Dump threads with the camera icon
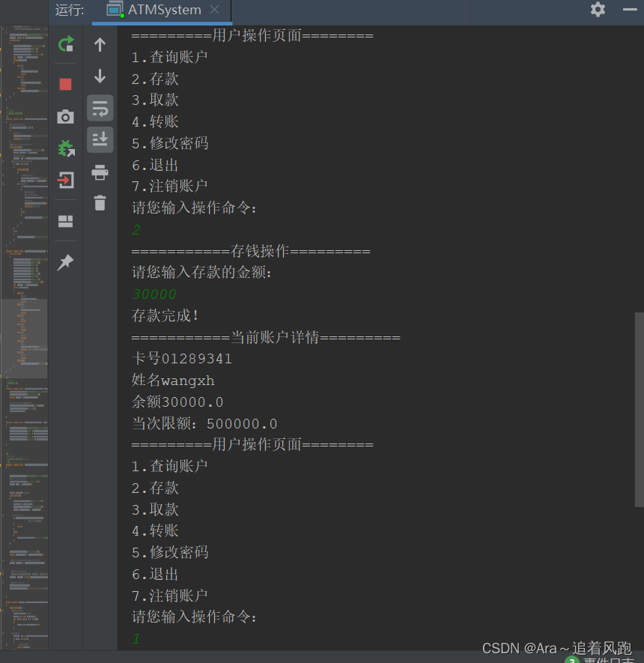This screenshot has width=644, height=663. coord(65,116)
